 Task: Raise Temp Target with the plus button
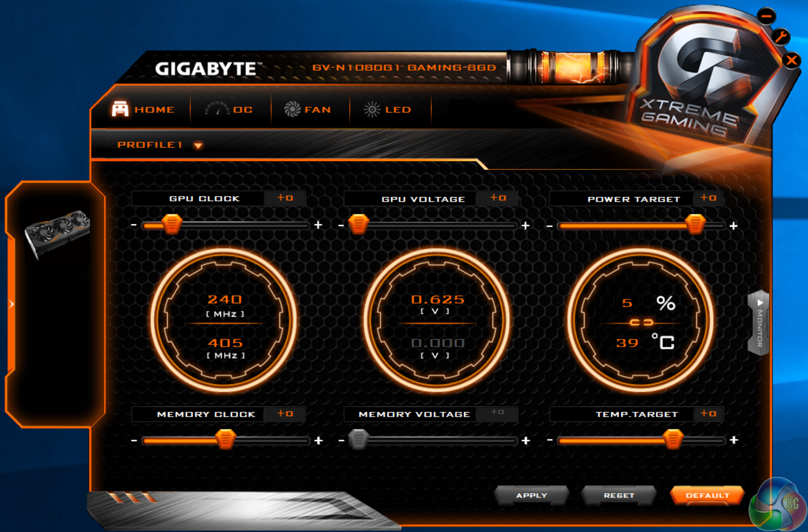(734, 440)
